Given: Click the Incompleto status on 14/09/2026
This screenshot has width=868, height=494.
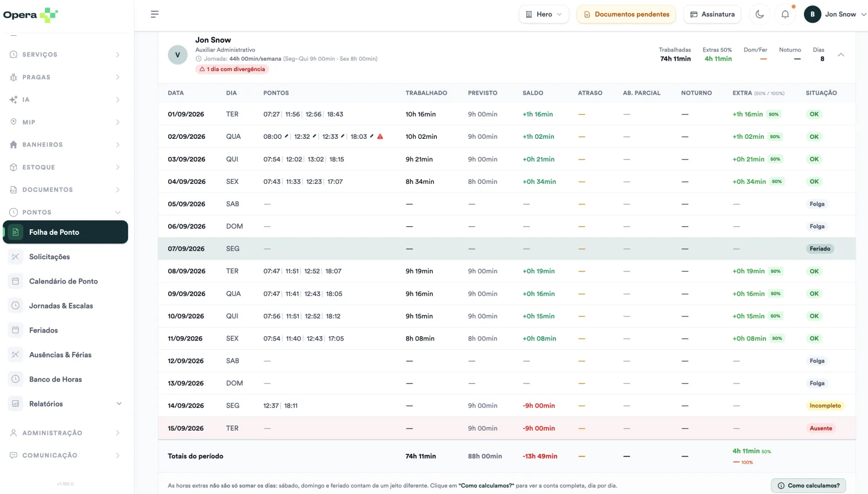Looking at the screenshot, I should [825, 406].
